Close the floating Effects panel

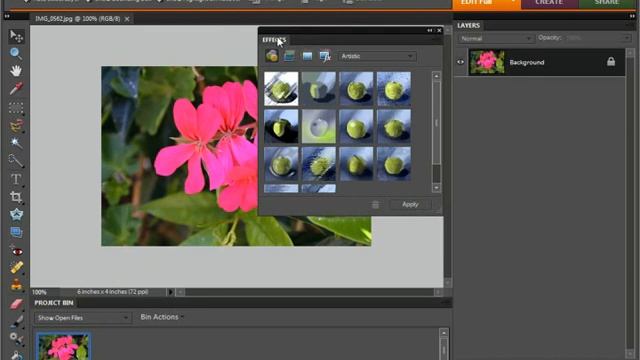coord(439,31)
